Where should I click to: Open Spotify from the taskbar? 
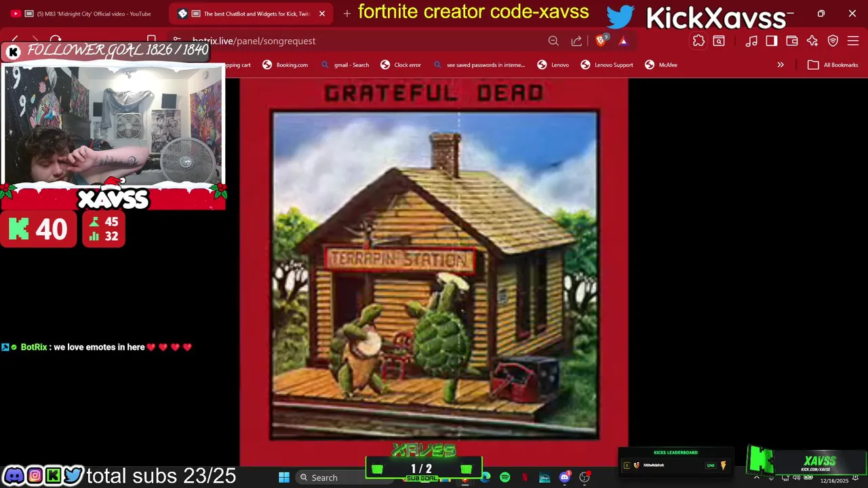(505, 478)
